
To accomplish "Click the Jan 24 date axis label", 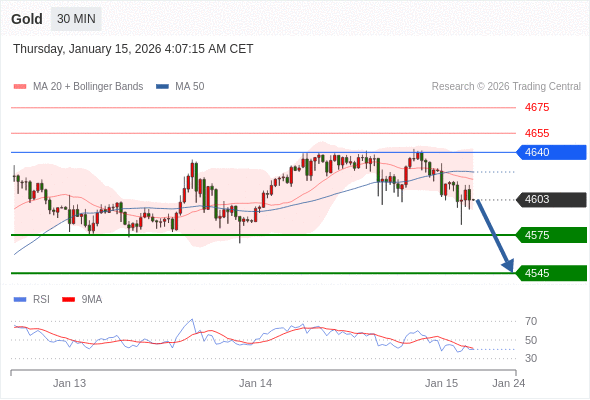I will click(509, 383).
